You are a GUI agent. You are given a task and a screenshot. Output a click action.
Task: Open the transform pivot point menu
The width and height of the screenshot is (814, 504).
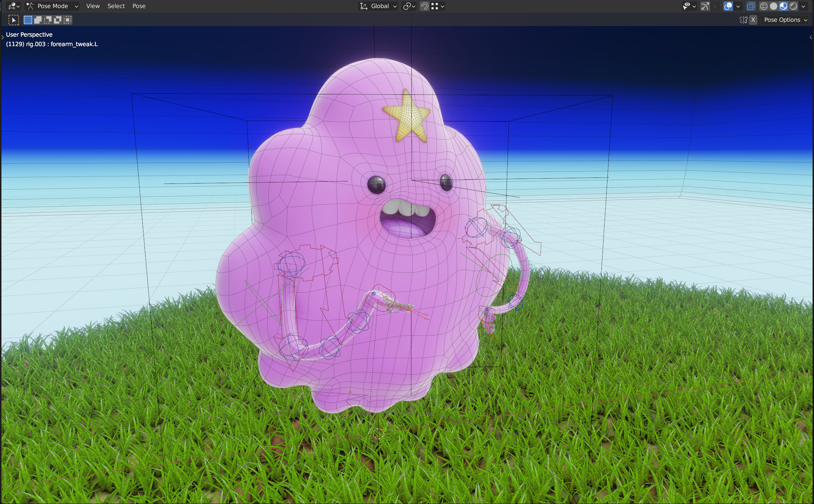coord(409,6)
